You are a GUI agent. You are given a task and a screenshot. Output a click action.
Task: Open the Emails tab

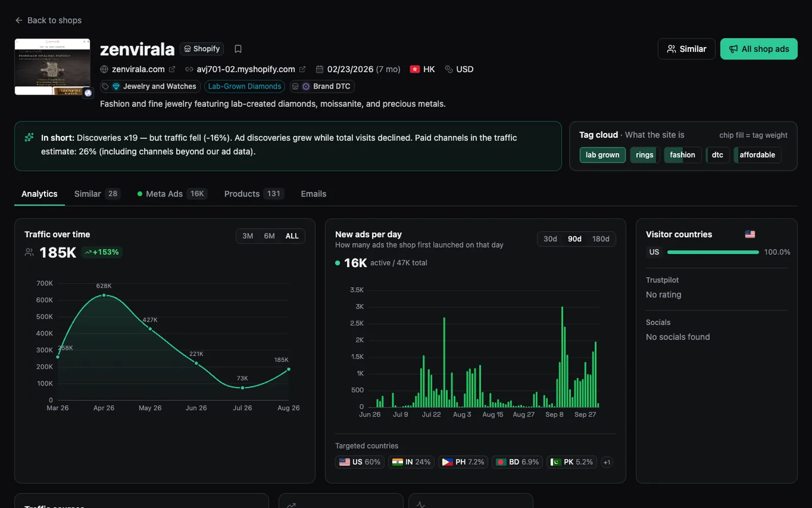pos(314,194)
